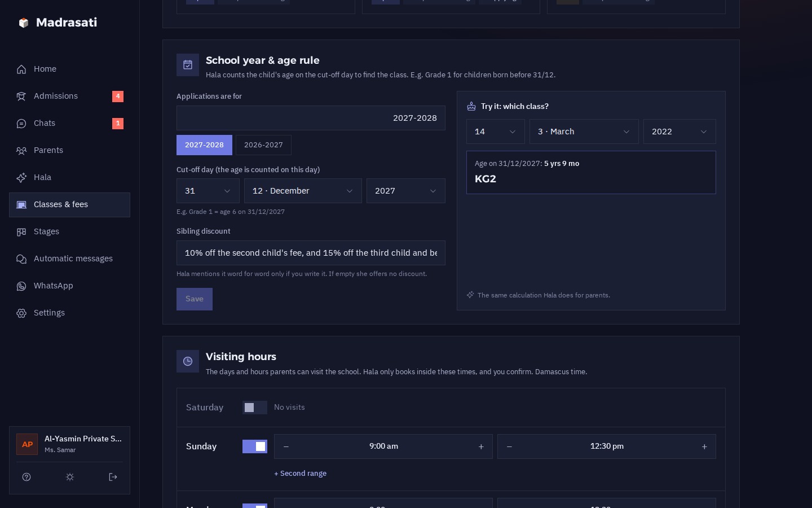
Task: Click the birthday cake icon by Try it
Action: click(x=471, y=106)
